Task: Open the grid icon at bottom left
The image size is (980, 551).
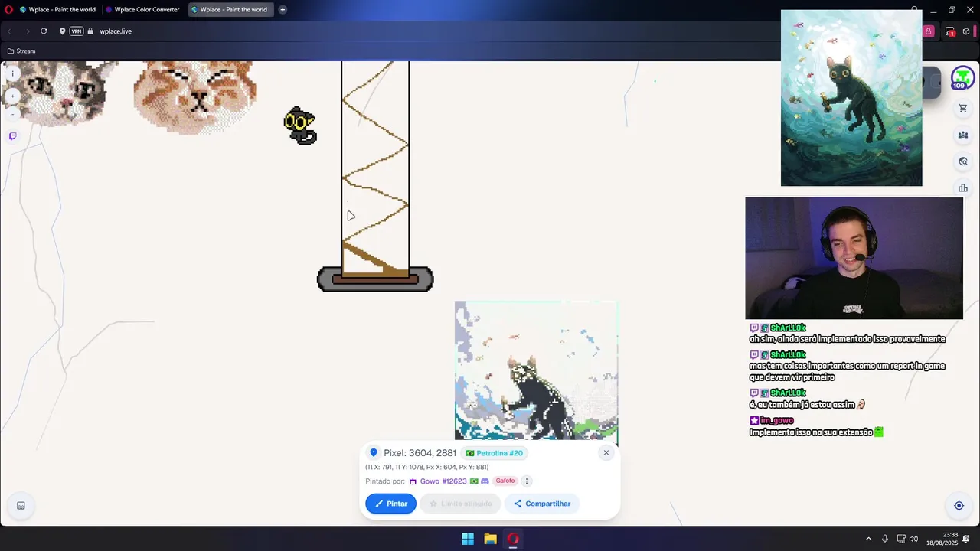Action: click(21, 505)
